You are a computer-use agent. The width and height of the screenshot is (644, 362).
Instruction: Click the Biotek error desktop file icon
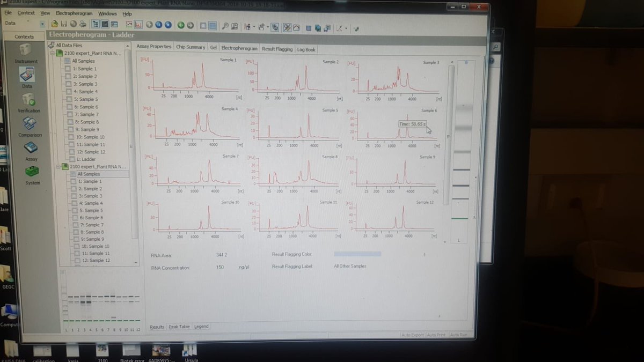(x=131, y=352)
